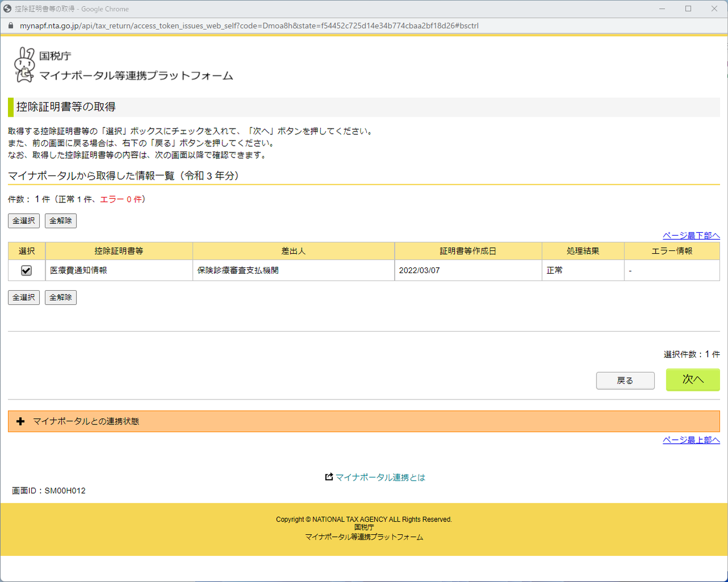Viewport: 728px width, 582px height.
Task: Click the Chrome globe icon in the title bar
Action: [7, 9]
